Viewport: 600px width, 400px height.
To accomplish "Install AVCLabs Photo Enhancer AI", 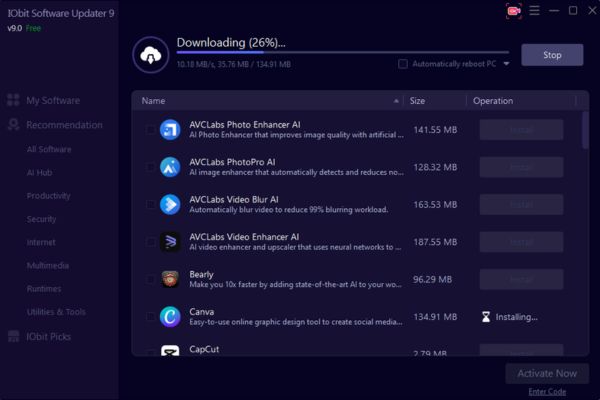I will pyautogui.click(x=521, y=130).
